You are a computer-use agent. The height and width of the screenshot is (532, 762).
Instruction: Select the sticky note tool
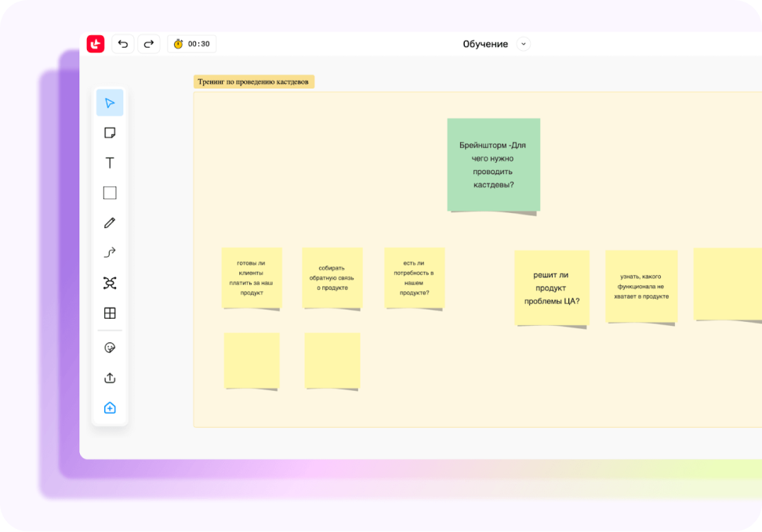[x=110, y=132]
